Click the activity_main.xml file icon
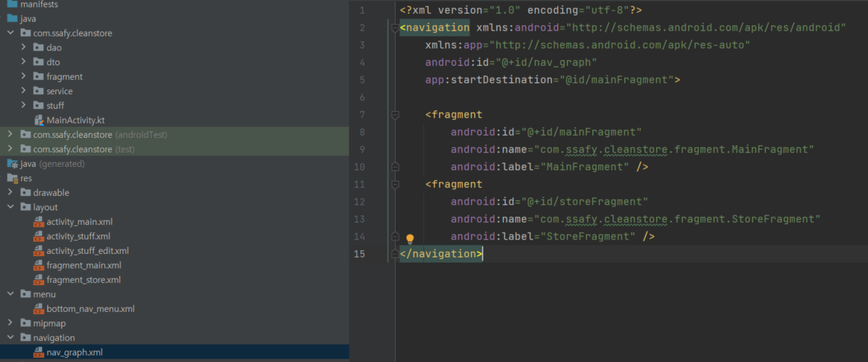868x362 pixels. [x=38, y=222]
